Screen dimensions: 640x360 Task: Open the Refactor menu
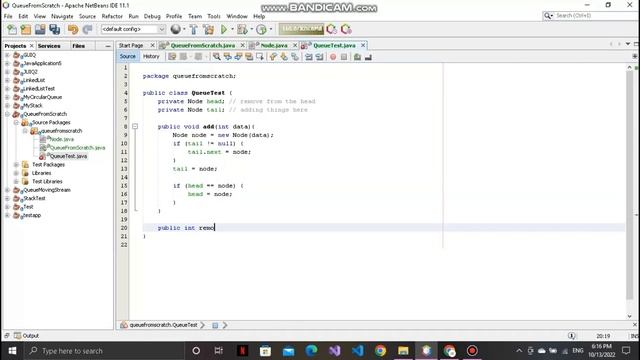pyautogui.click(x=112, y=16)
